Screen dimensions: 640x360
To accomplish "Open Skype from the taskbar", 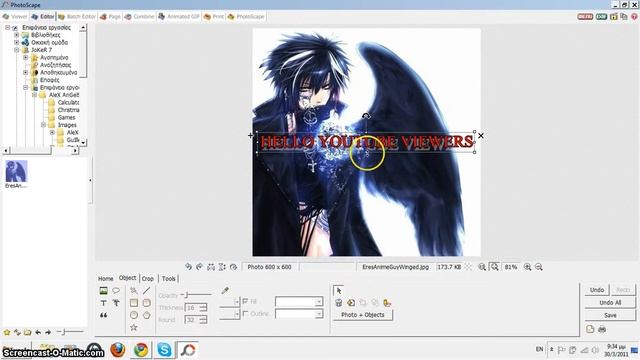I will point(164,350).
